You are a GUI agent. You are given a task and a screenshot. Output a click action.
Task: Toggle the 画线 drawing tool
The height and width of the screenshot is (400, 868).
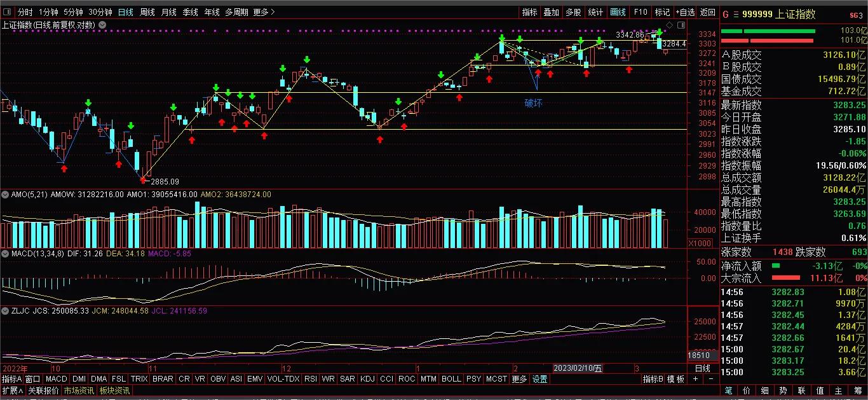[x=618, y=12]
